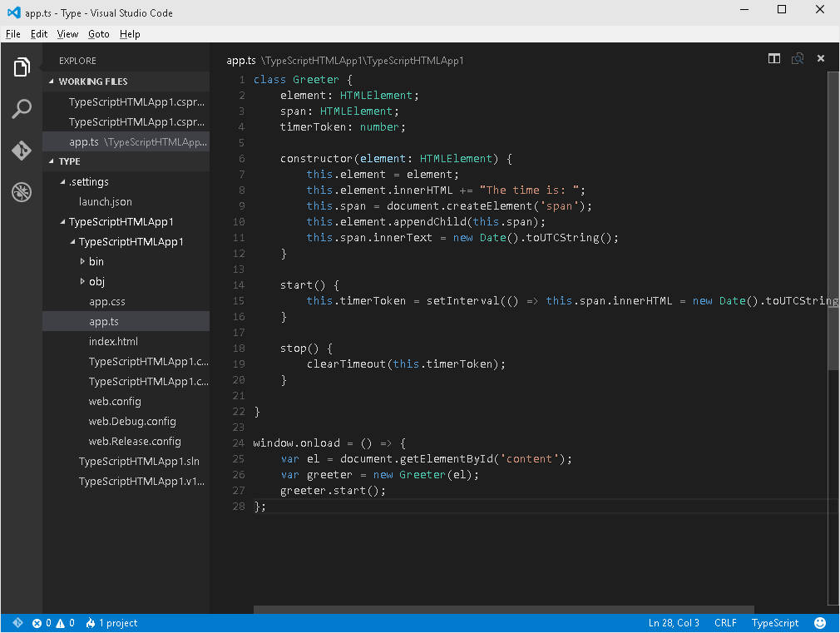The height and width of the screenshot is (633, 840).
Task: Click 'window.onload' on line 24
Action: point(296,443)
